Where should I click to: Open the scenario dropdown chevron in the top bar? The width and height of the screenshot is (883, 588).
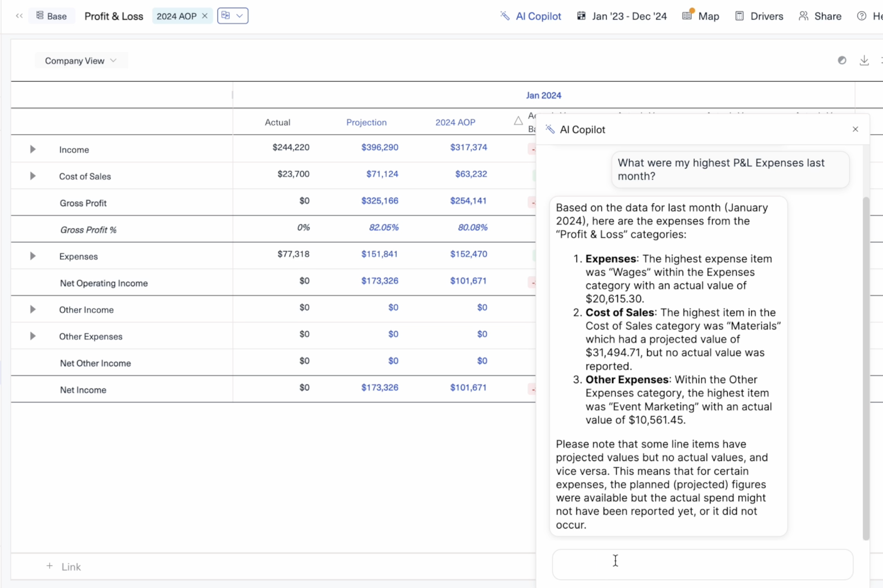pos(240,15)
